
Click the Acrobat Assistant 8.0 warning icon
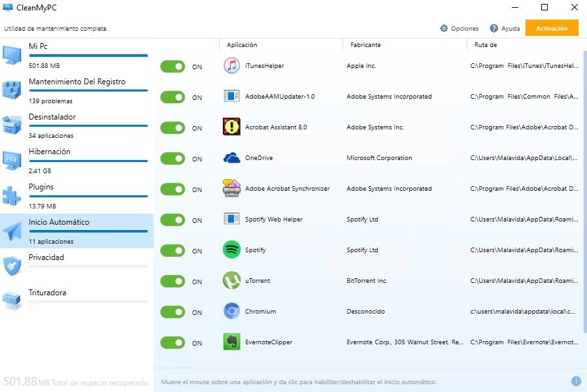click(x=232, y=127)
